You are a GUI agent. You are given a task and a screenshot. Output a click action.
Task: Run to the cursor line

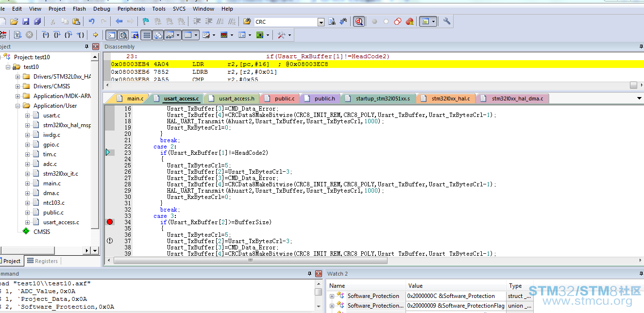(x=81, y=35)
